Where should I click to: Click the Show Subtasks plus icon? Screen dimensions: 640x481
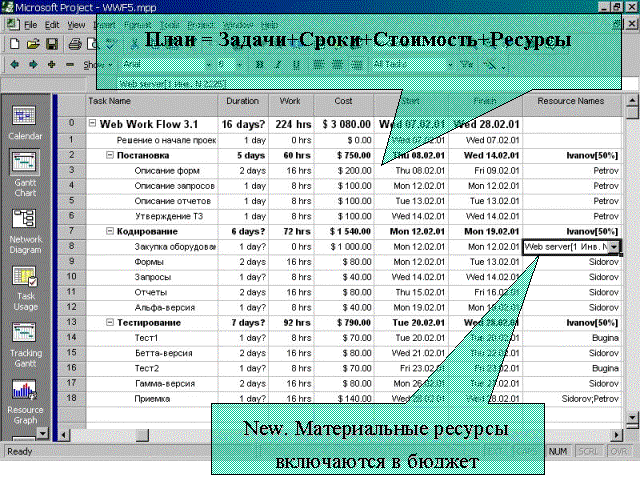pos(51,65)
